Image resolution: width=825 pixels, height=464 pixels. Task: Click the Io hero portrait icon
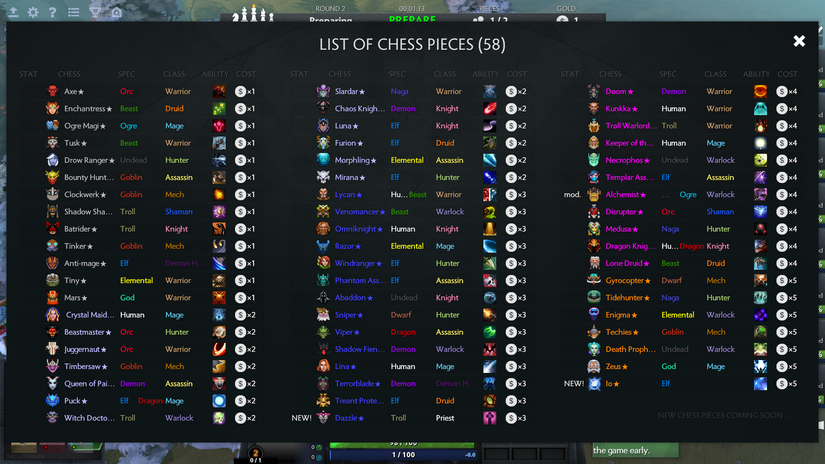pos(594,384)
